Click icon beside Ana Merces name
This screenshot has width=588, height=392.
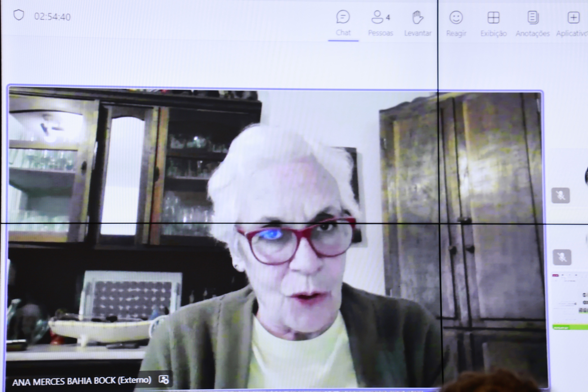164,379
